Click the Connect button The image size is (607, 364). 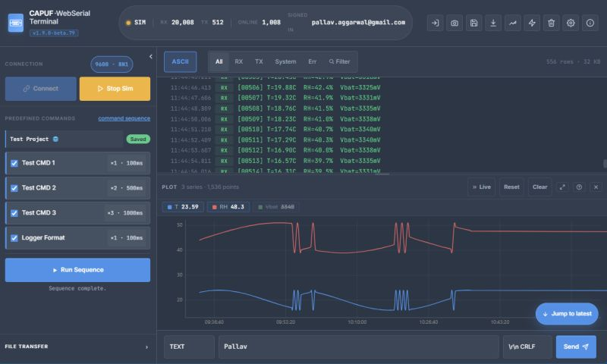point(41,89)
